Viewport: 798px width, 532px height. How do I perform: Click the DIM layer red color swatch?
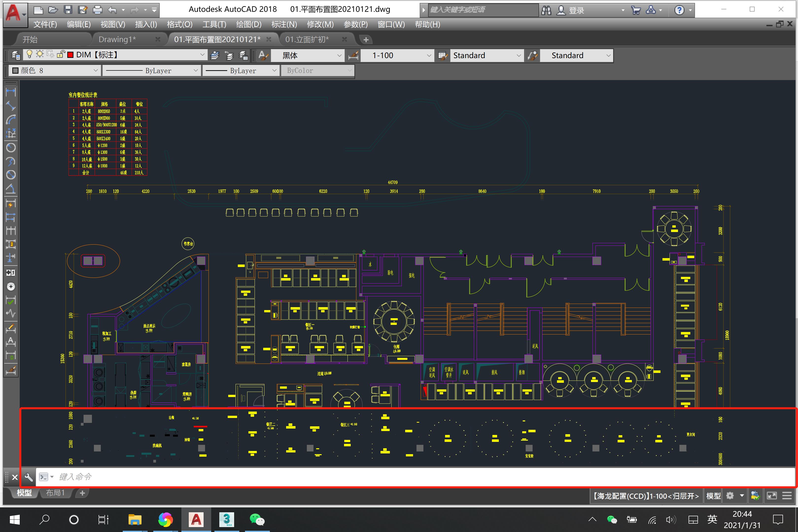[70, 55]
